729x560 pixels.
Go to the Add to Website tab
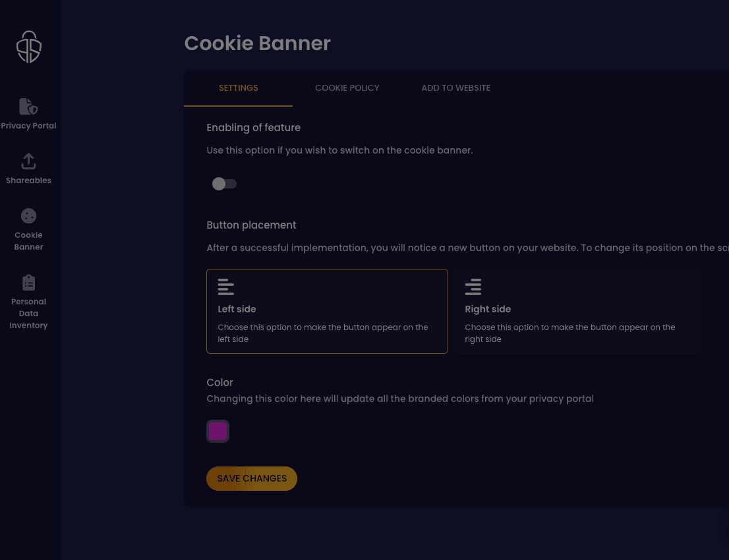coord(456,88)
